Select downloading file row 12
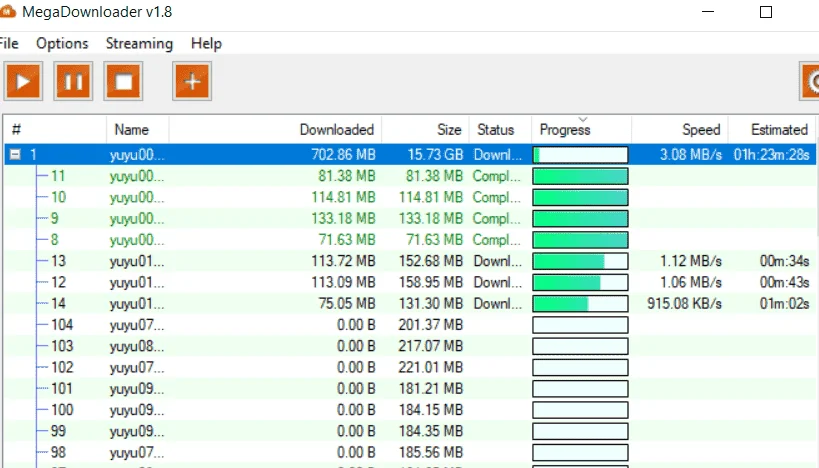 (410, 283)
